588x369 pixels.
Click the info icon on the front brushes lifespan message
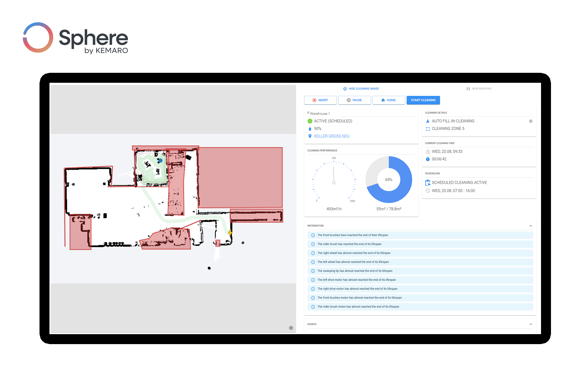point(313,236)
